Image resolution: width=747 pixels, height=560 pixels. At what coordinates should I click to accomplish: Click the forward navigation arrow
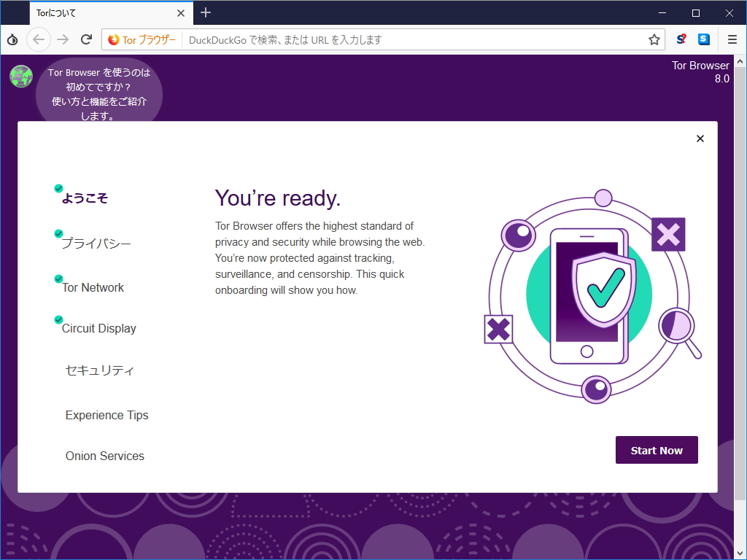coord(62,39)
